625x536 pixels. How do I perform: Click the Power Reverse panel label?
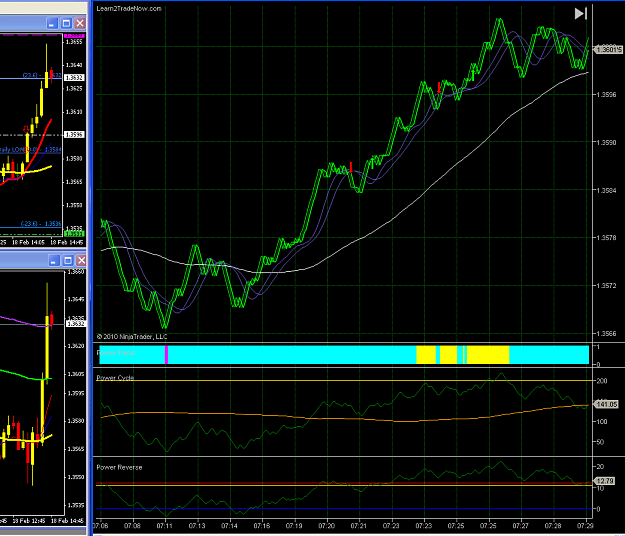click(119, 467)
